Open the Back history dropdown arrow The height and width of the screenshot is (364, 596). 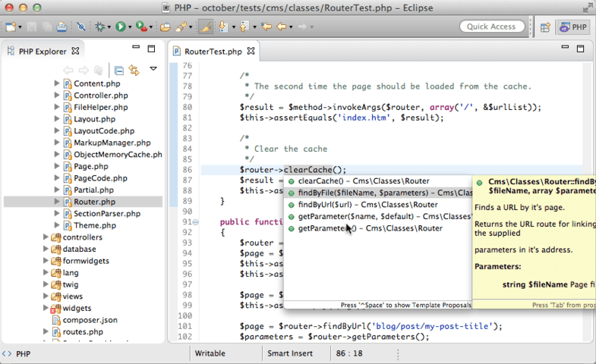pos(291,27)
